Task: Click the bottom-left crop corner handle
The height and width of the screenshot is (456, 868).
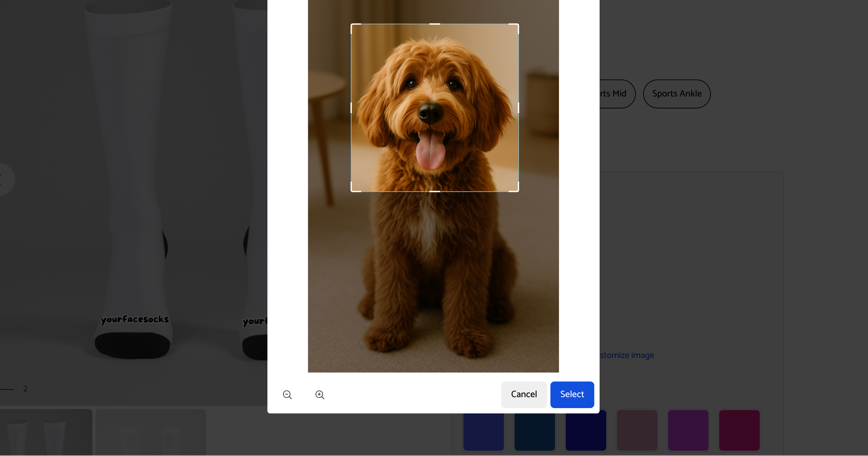Action: [x=351, y=191]
